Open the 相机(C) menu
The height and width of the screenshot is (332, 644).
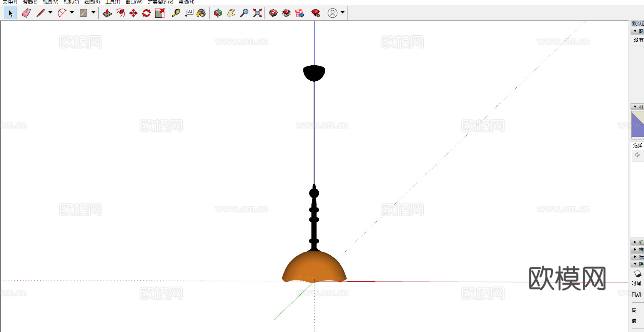(x=71, y=2)
